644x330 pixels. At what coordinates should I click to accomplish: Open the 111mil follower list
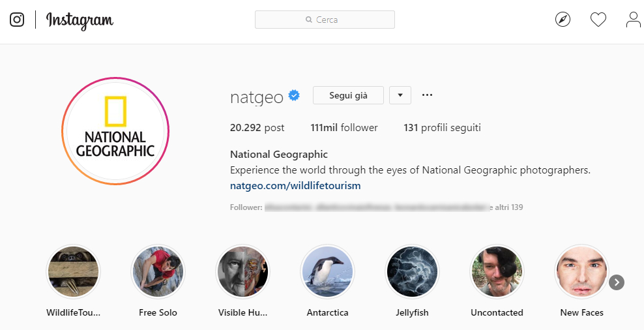tap(344, 128)
